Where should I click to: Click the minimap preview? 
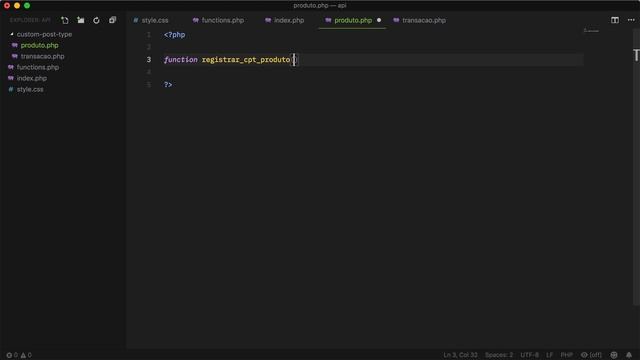click(x=591, y=31)
